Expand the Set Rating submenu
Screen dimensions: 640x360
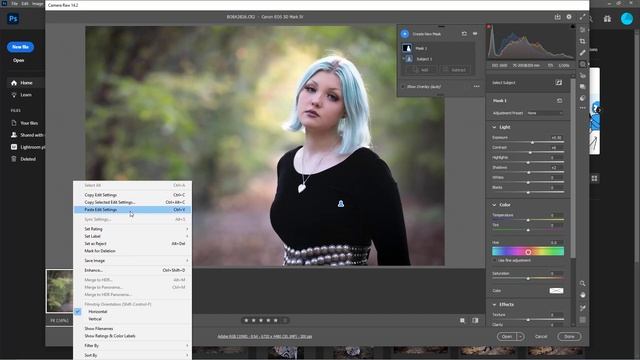[x=132, y=229]
